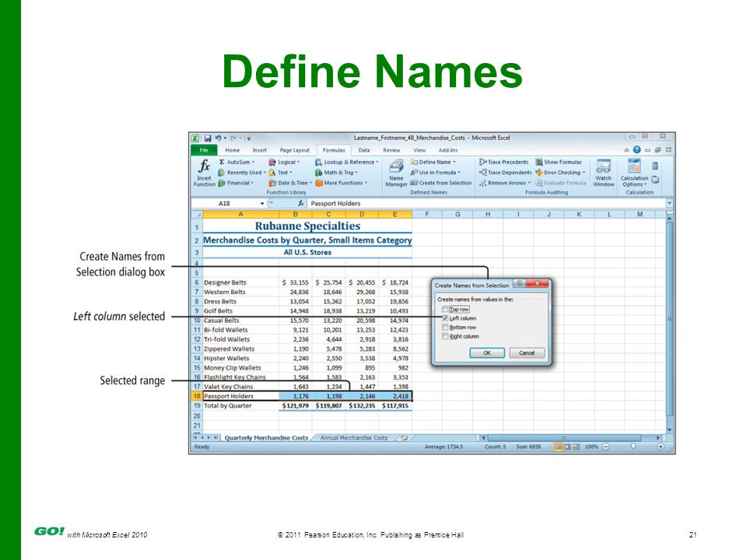Click the Insert Worksheet tab icon
The width and height of the screenshot is (747, 560).
(x=405, y=438)
